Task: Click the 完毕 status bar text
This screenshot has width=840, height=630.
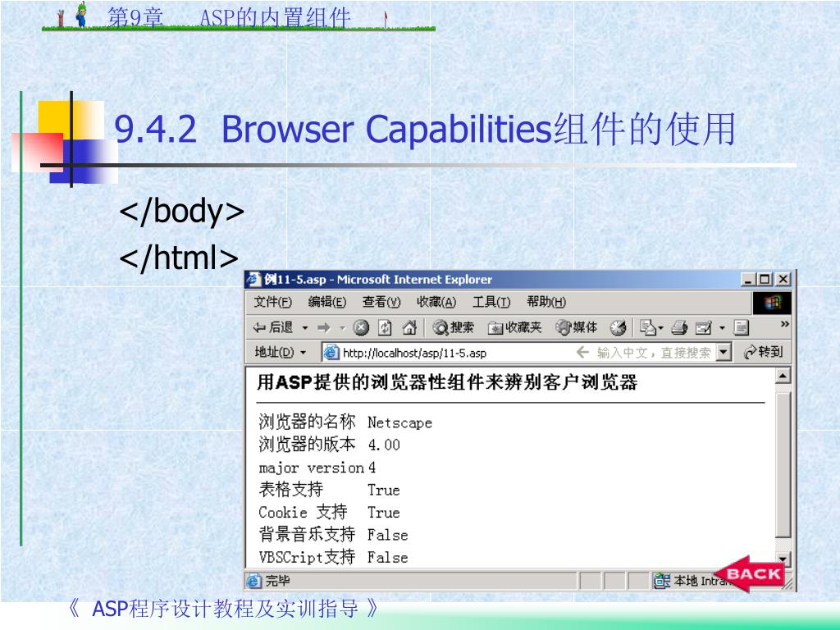Action: (278, 581)
